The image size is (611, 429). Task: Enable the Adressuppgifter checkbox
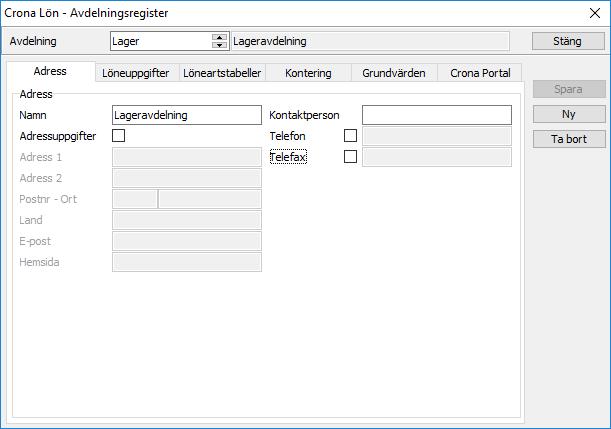tap(118, 136)
